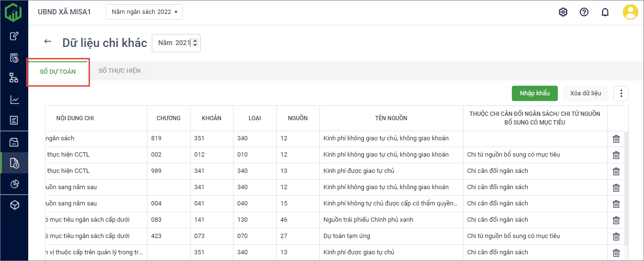The height and width of the screenshot is (261, 644).
Task: Open the settings gear icon
Action: coord(563,12)
